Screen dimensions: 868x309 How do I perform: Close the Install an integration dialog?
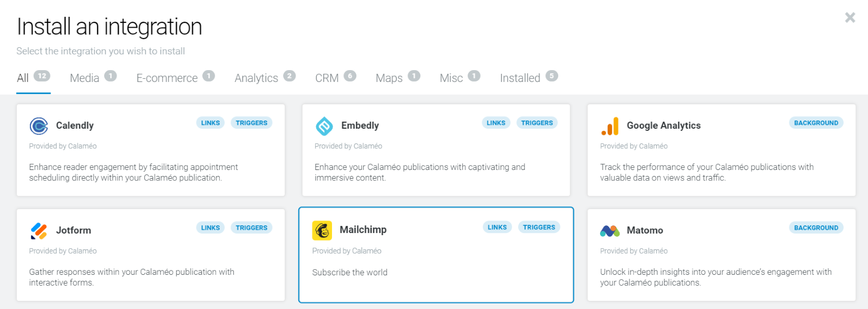click(x=850, y=17)
